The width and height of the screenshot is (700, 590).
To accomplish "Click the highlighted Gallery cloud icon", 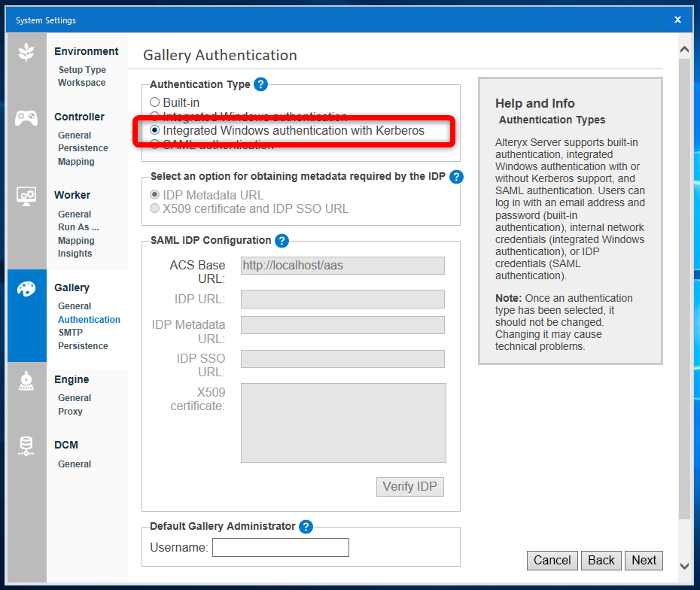I will click(26, 288).
